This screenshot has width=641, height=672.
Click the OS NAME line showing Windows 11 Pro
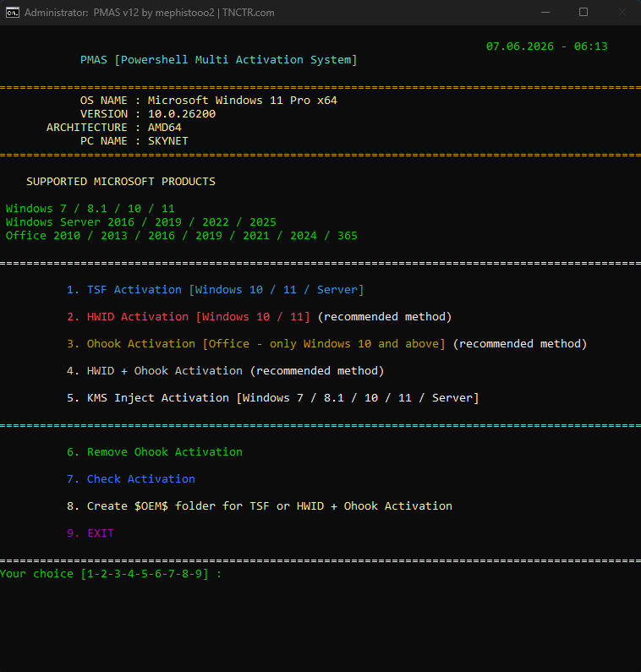208,101
